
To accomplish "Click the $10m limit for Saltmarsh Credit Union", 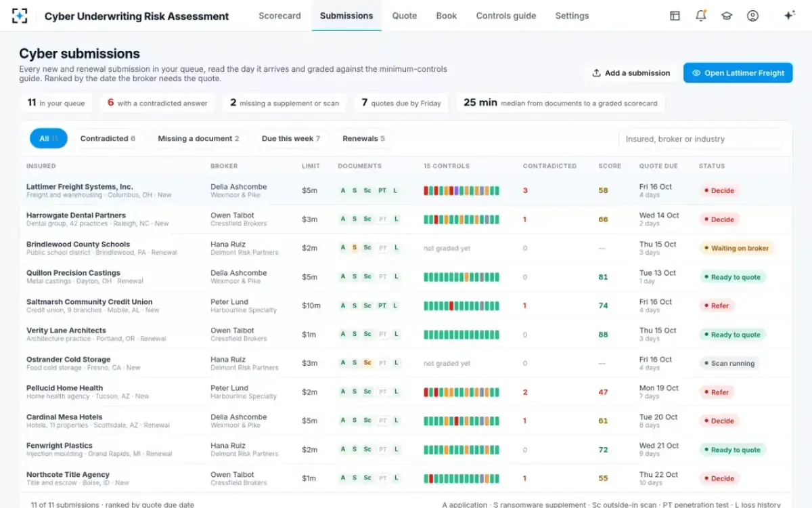I will (x=311, y=306).
